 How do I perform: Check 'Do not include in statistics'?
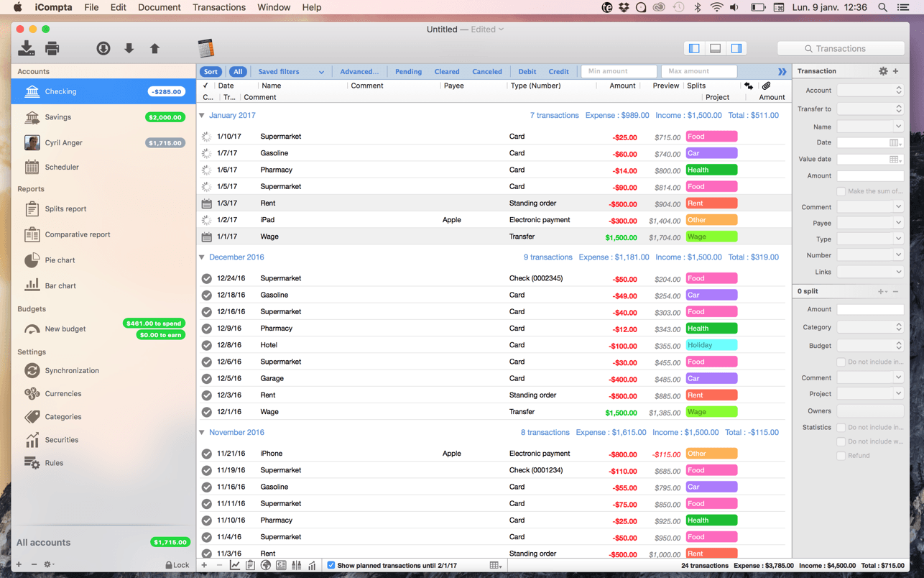(841, 427)
